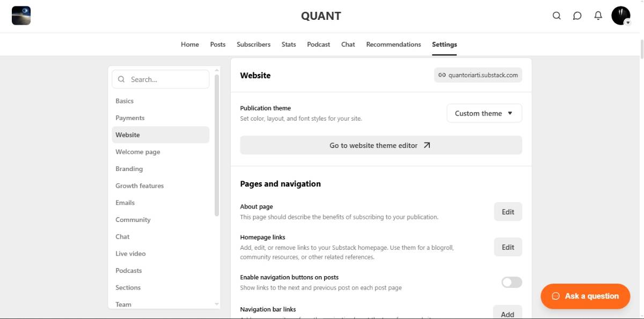
Task: Open the notifications bell icon
Action: 598,16
